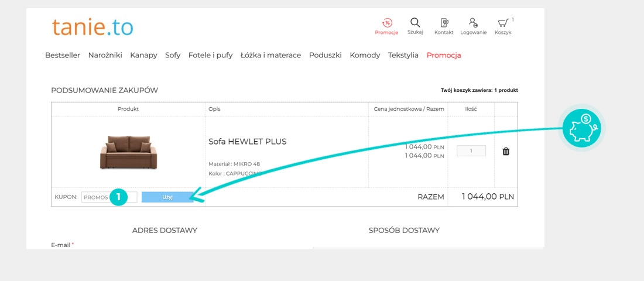The height and width of the screenshot is (281, 644).
Task: Go to the Narożniki category
Action: (105, 55)
